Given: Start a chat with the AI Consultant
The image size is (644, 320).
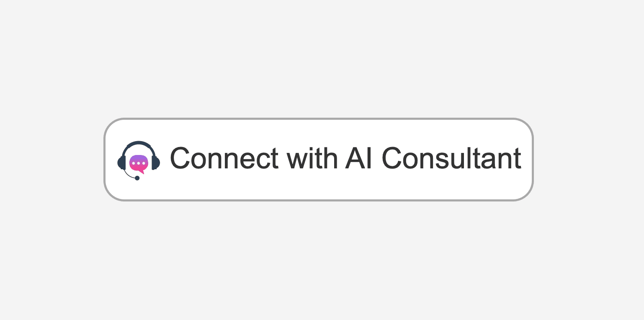Looking at the screenshot, I should [318, 160].
